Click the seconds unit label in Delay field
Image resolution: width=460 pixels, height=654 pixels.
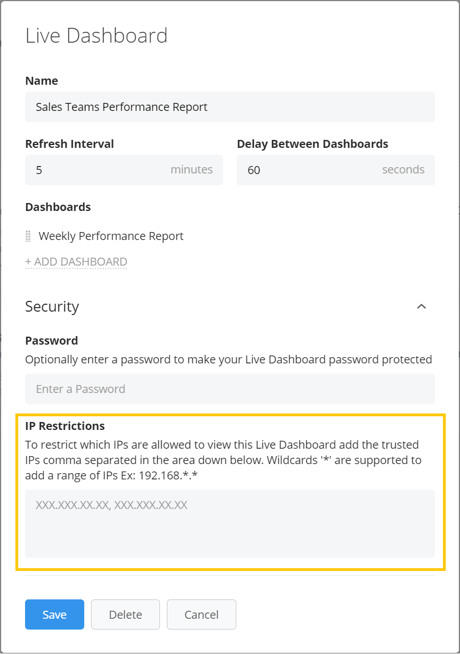[x=403, y=170]
